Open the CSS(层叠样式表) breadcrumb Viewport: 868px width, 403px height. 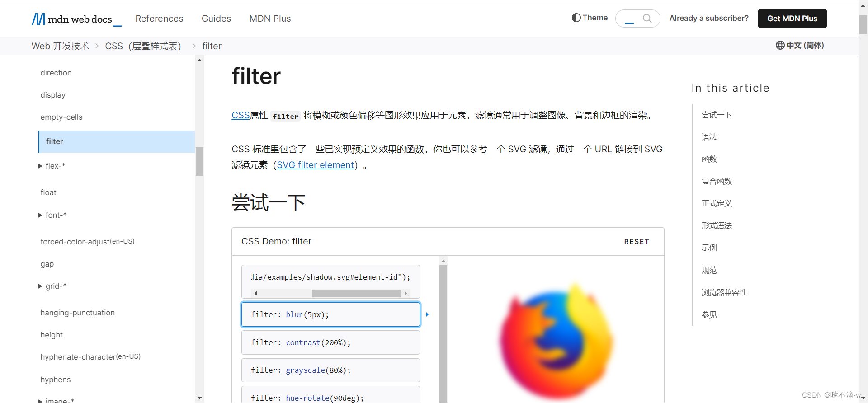(143, 46)
